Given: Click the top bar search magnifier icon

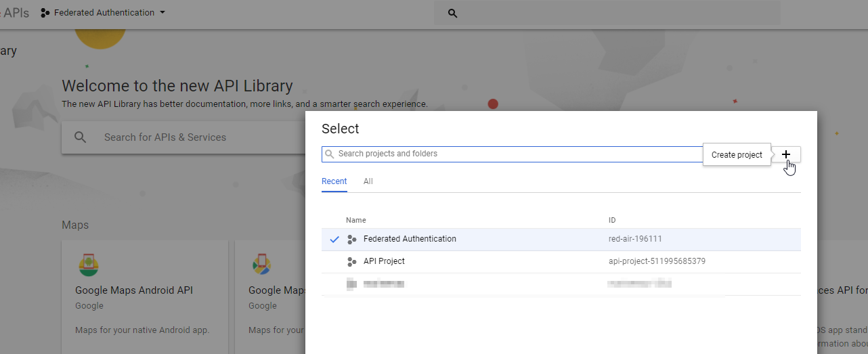Looking at the screenshot, I should click(x=453, y=13).
